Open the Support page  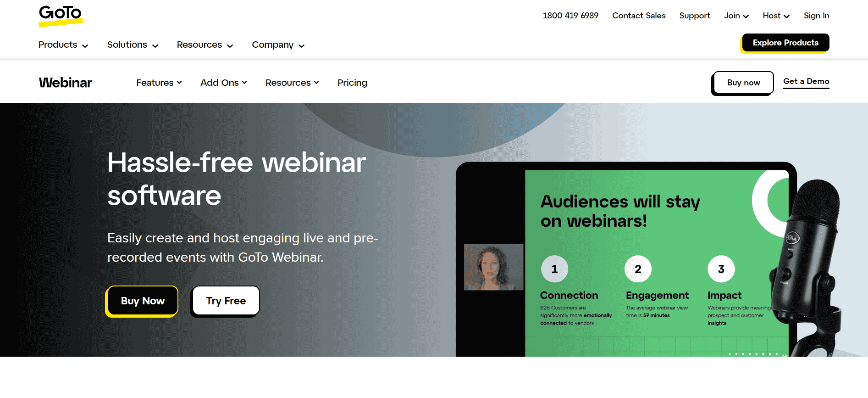[695, 16]
